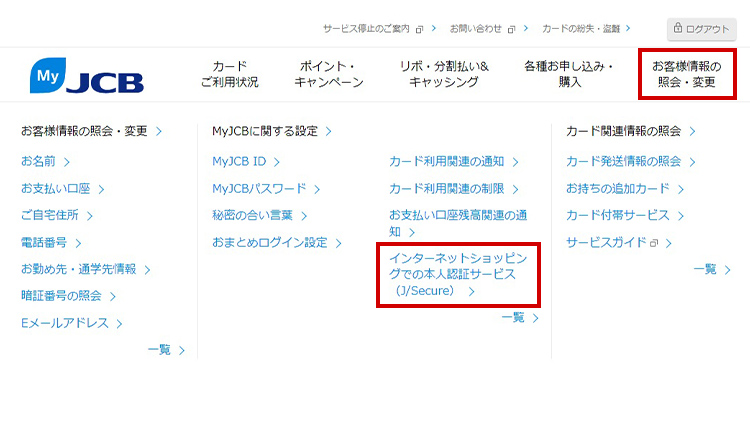Open MyJCB ID link
Screen dimensions: 750x437
coord(239,162)
